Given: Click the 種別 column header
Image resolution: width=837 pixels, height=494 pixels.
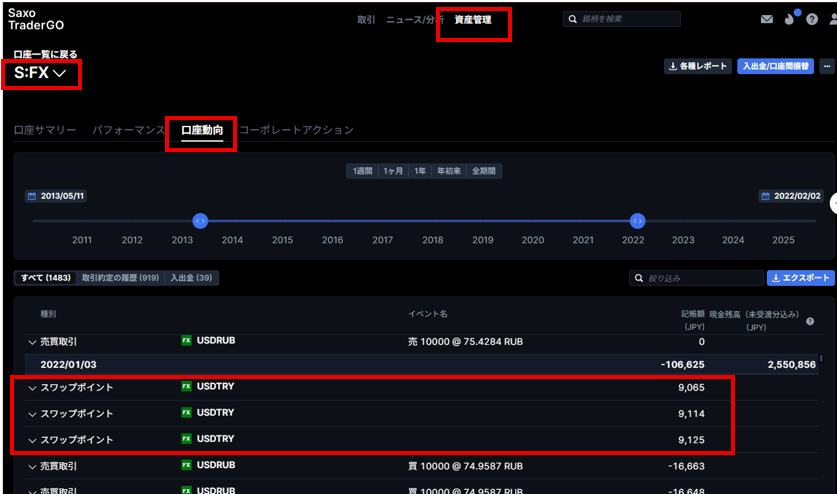Looking at the screenshot, I should pos(48,313).
